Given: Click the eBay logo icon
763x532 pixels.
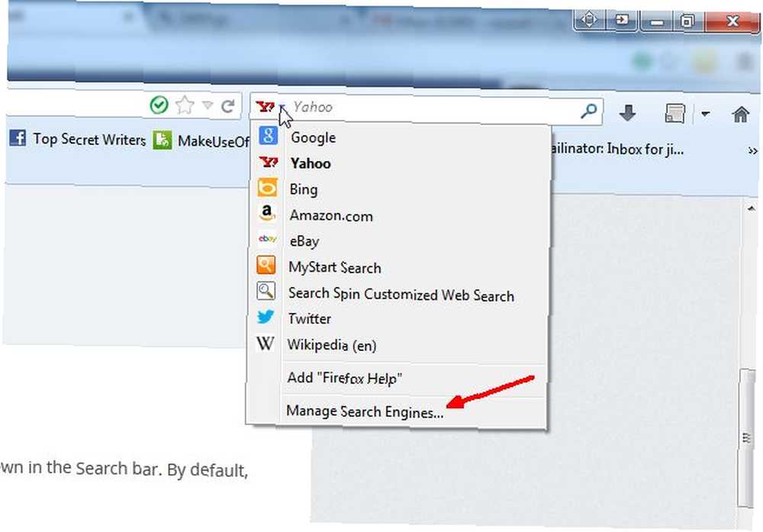Looking at the screenshot, I should (x=267, y=238).
